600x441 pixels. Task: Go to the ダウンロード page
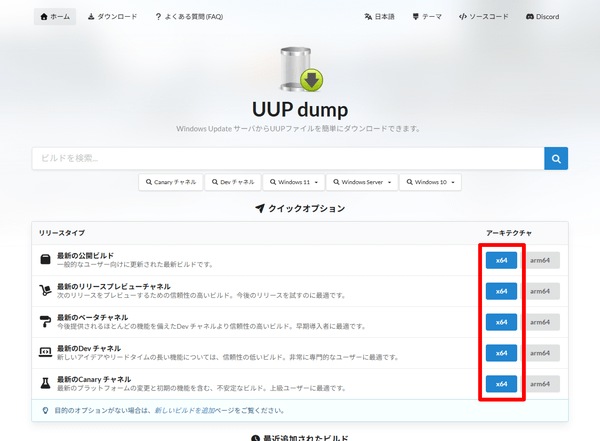click(x=112, y=17)
